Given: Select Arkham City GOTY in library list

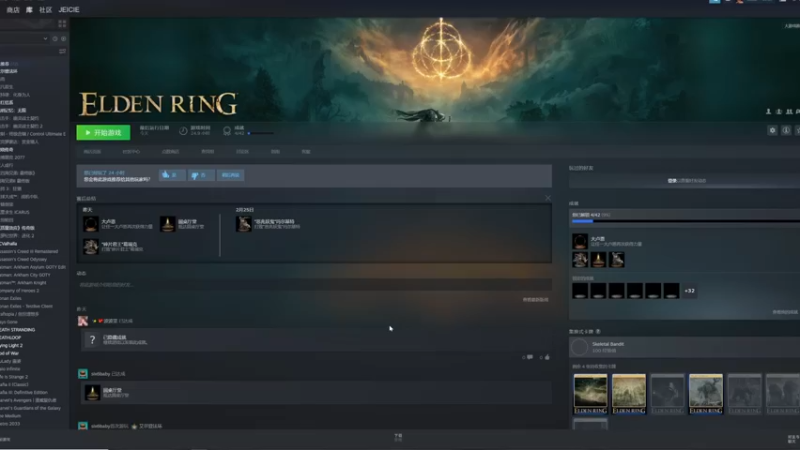Looking at the screenshot, I should coord(23,274).
